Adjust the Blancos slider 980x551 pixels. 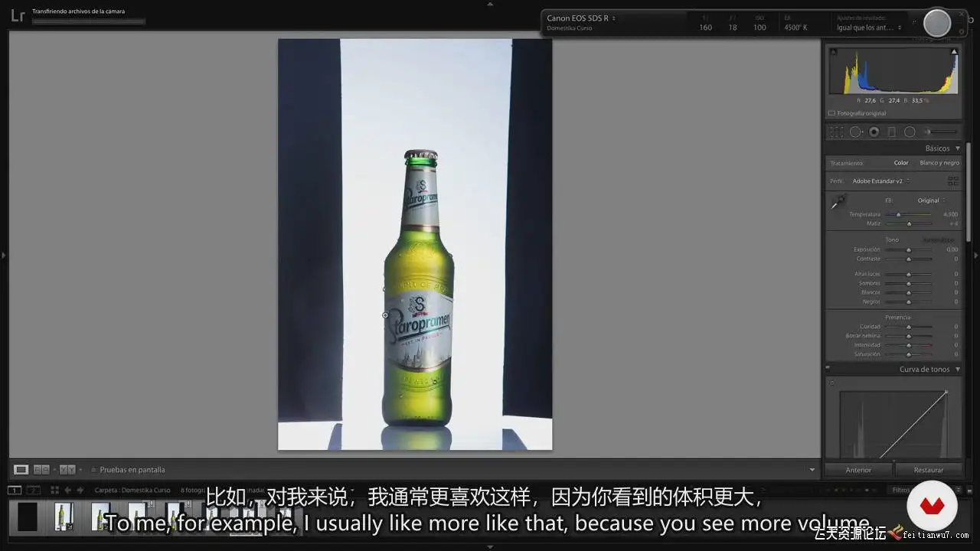pyautogui.click(x=909, y=292)
